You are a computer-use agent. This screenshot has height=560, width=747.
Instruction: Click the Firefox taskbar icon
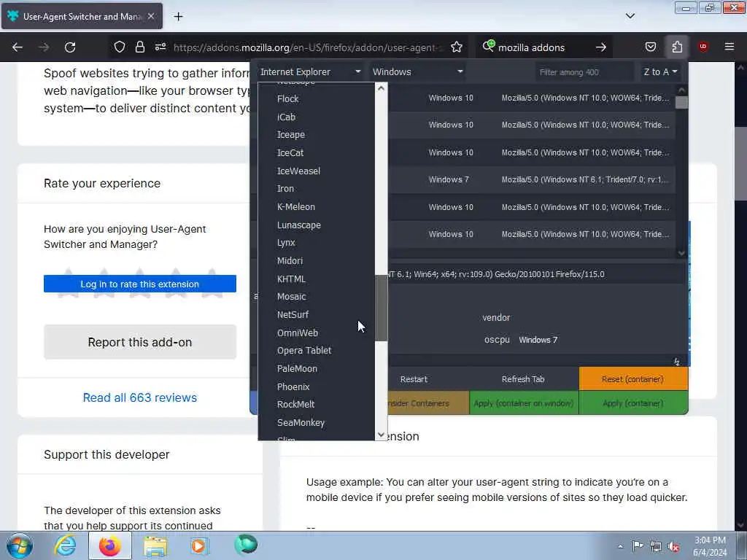[110, 545]
